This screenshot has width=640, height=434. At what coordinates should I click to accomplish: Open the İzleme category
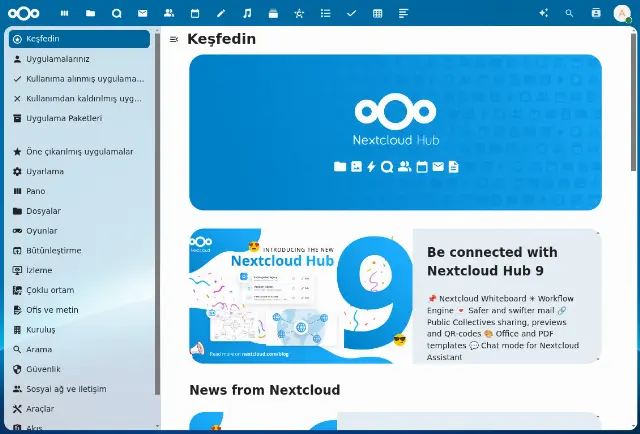80,270
